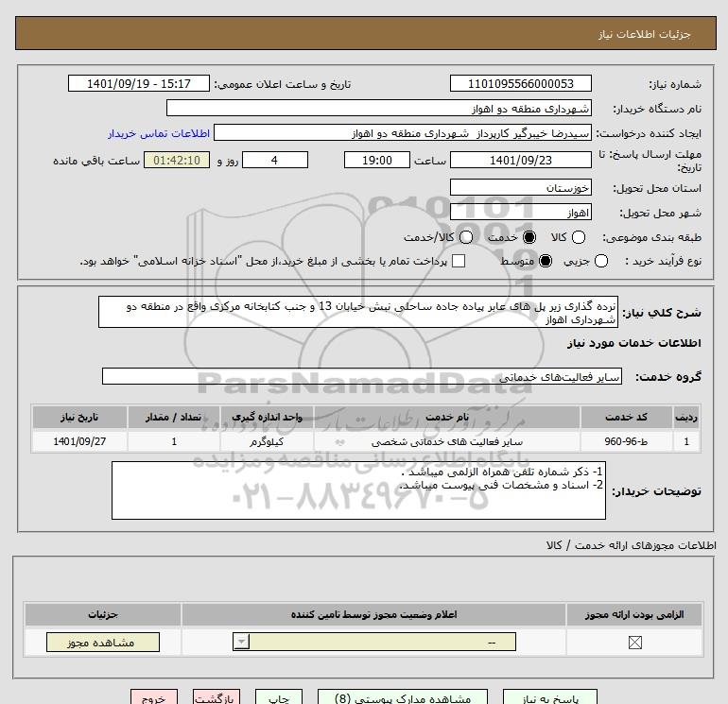Click the خروج exit button

point(154,697)
